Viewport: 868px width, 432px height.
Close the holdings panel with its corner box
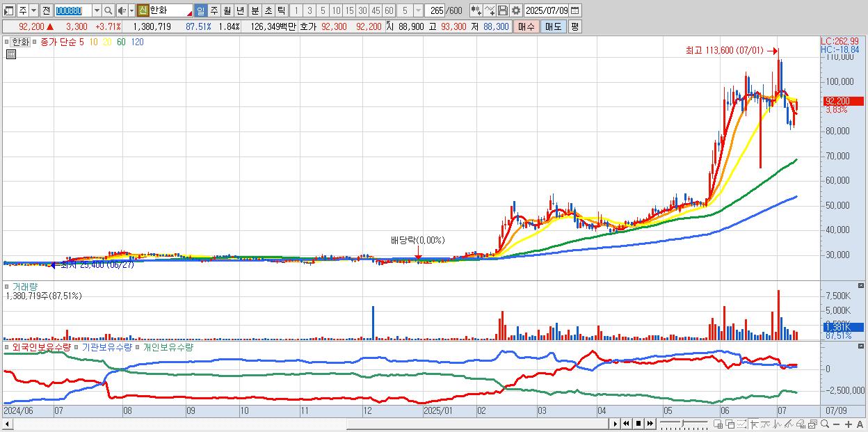click(x=862, y=346)
